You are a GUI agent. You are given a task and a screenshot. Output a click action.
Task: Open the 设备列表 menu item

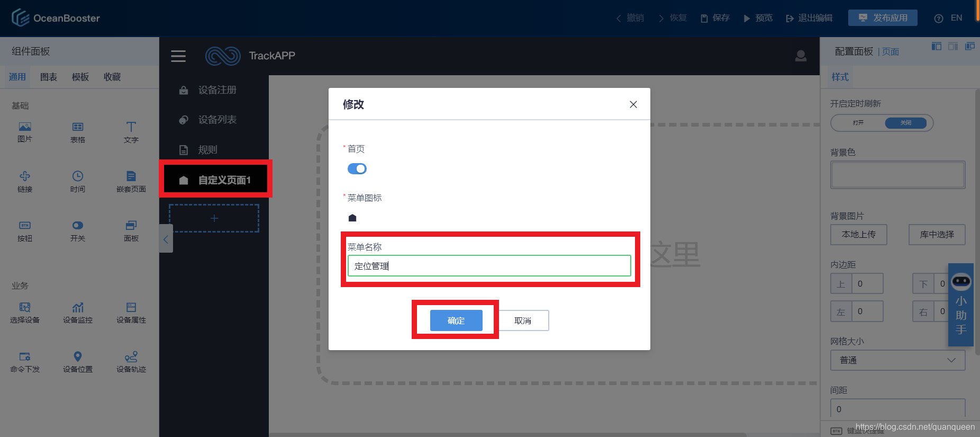[x=214, y=120]
